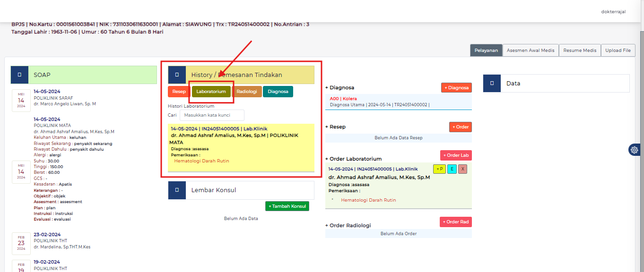Delete lab order with X button

coord(462,169)
